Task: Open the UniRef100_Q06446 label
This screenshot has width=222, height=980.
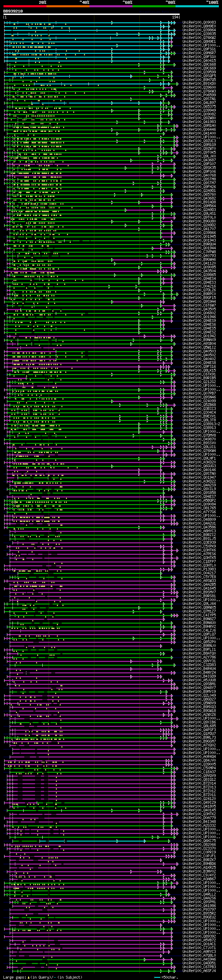Action: point(199,130)
